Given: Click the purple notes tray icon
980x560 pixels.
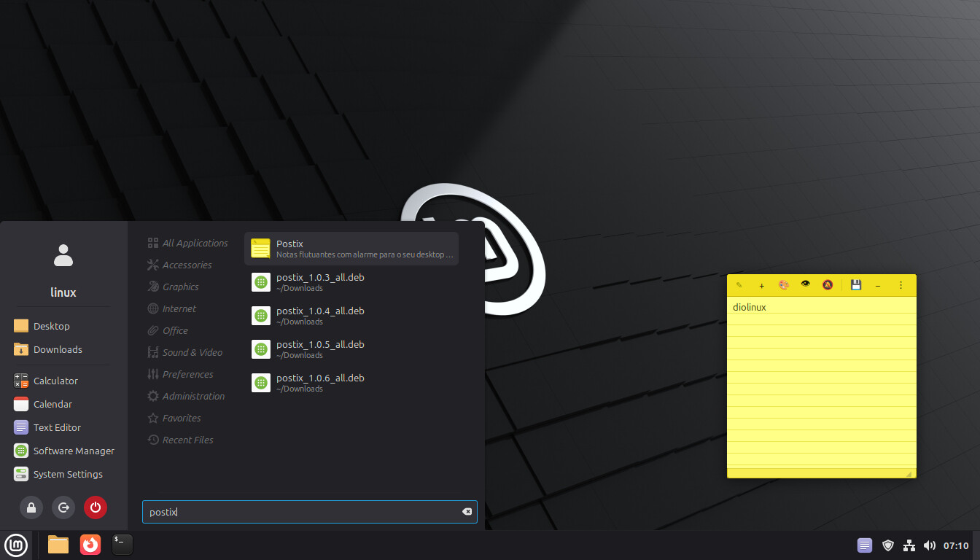Looking at the screenshot, I should point(865,545).
